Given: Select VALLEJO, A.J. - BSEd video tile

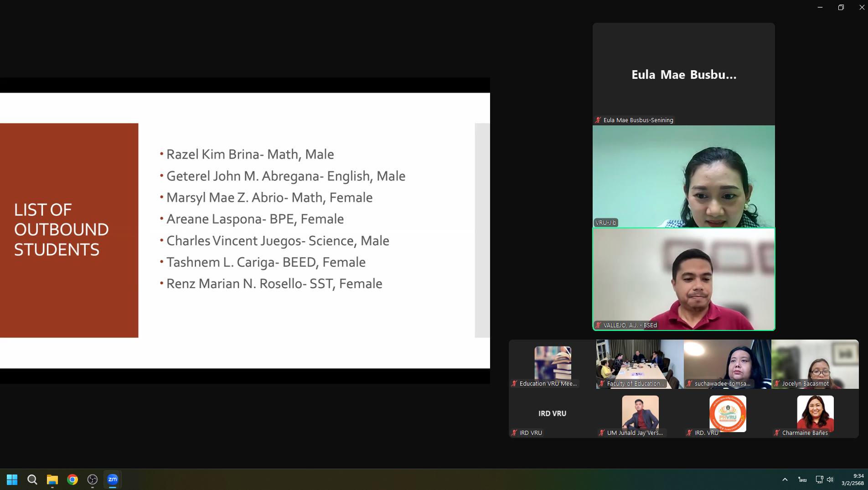Looking at the screenshot, I should pos(683,279).
